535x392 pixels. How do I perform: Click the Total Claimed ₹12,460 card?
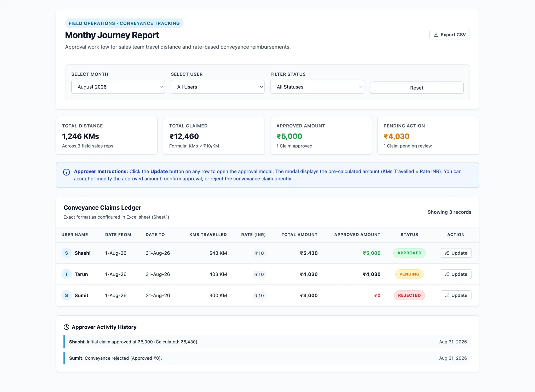coord(214,136)
